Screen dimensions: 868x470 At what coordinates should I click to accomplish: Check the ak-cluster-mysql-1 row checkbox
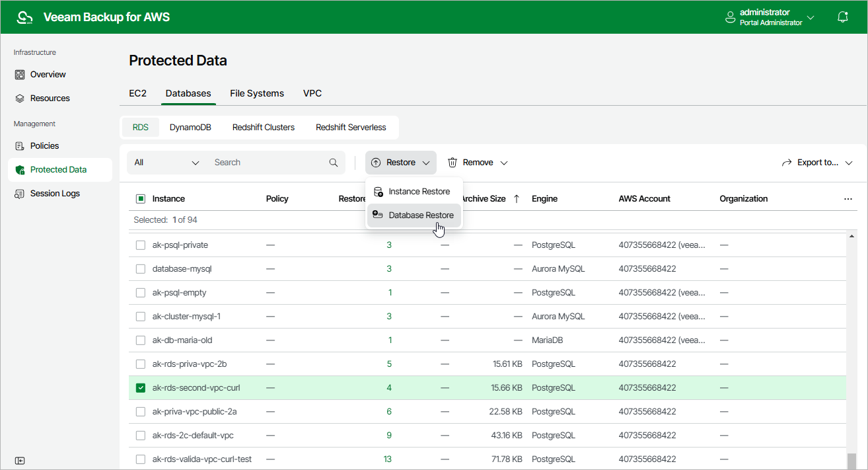click(141, 317)
